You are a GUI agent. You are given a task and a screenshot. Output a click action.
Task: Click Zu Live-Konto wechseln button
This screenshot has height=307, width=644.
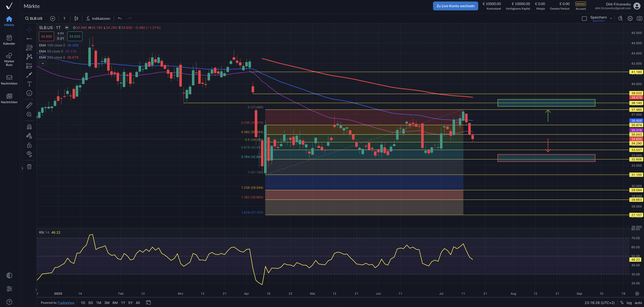(x=455, y=6)
